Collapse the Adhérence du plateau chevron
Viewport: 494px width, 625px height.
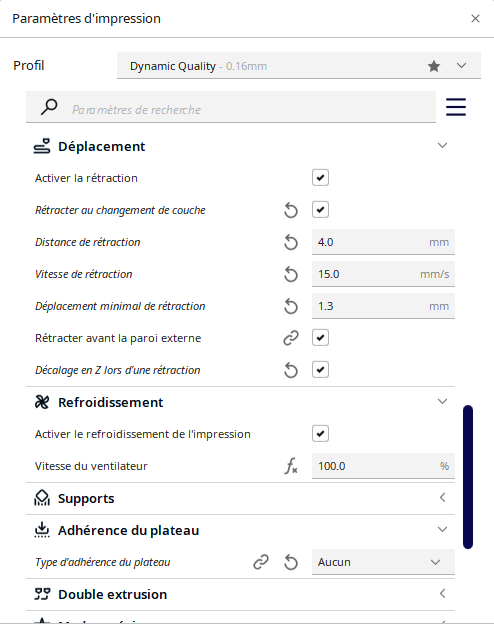(x=442, y=529)
